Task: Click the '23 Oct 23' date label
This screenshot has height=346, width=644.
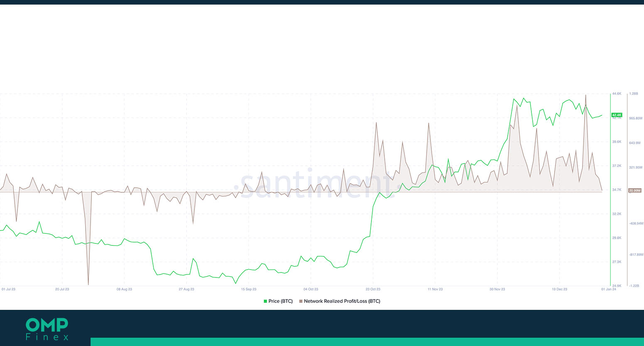Action: pos(373,289)
